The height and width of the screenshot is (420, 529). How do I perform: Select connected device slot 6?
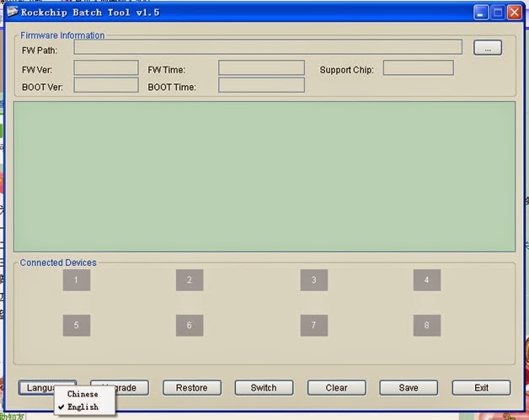(190, 325)
